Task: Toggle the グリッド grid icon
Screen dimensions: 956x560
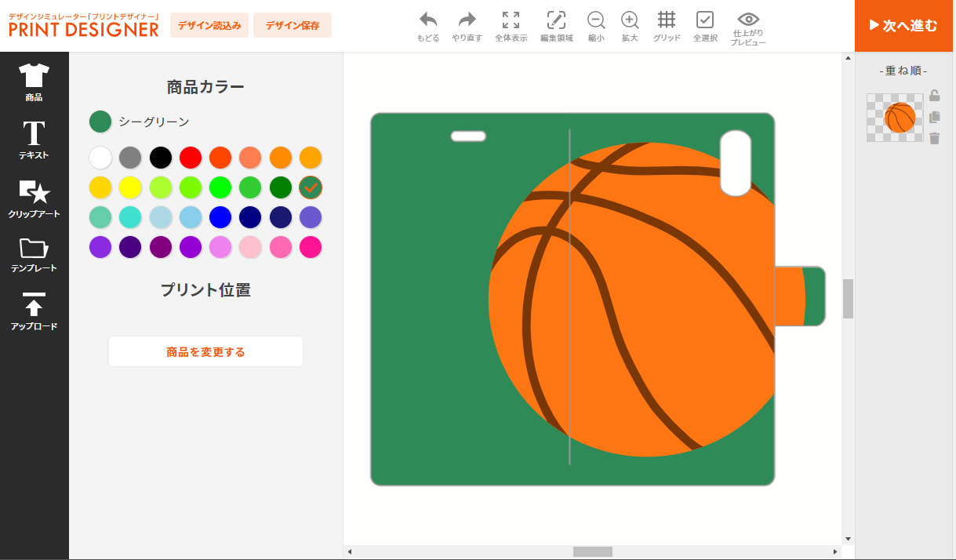Action: (x=667, y=27)
